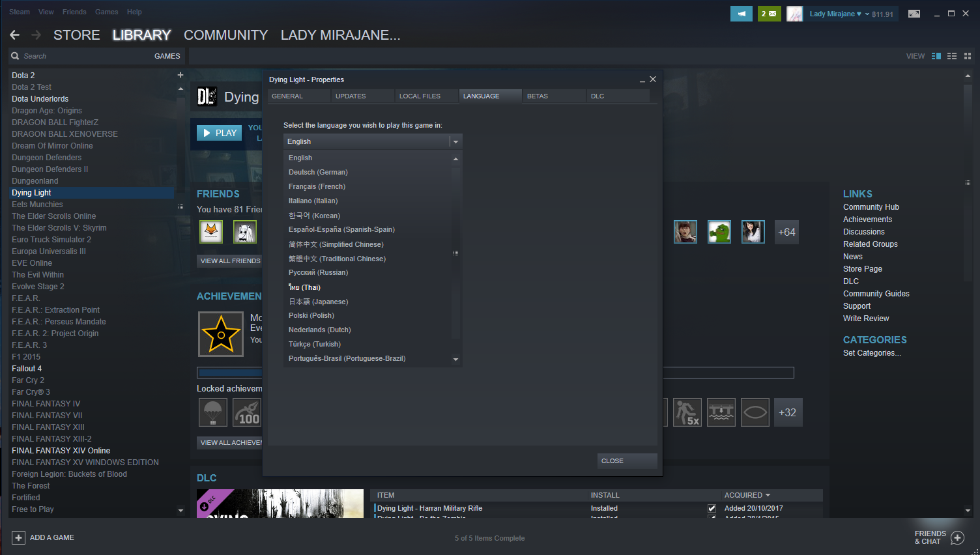Screen dimensions: 980x555
Task: Sort DLC by Acquired column arrow
Action: [768, 495]
